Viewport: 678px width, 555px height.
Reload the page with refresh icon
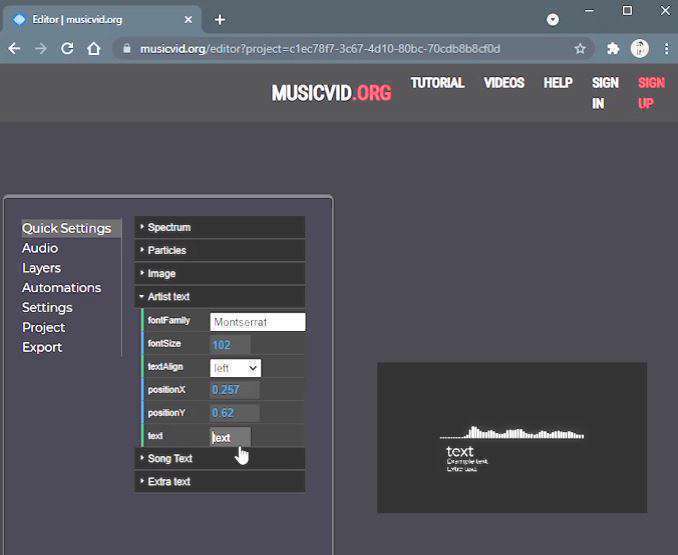[x=67, y=48]
